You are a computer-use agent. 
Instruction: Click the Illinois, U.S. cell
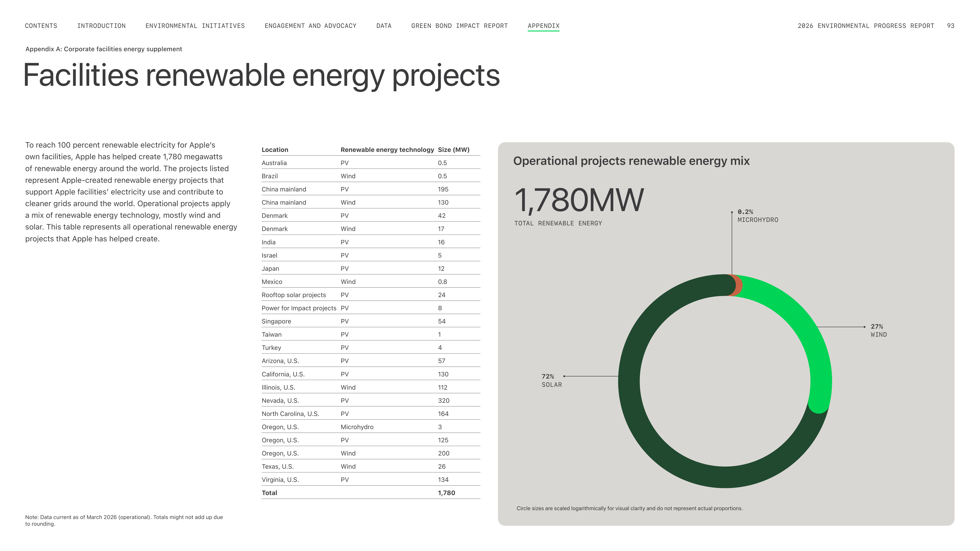click(x=278, y=387)
